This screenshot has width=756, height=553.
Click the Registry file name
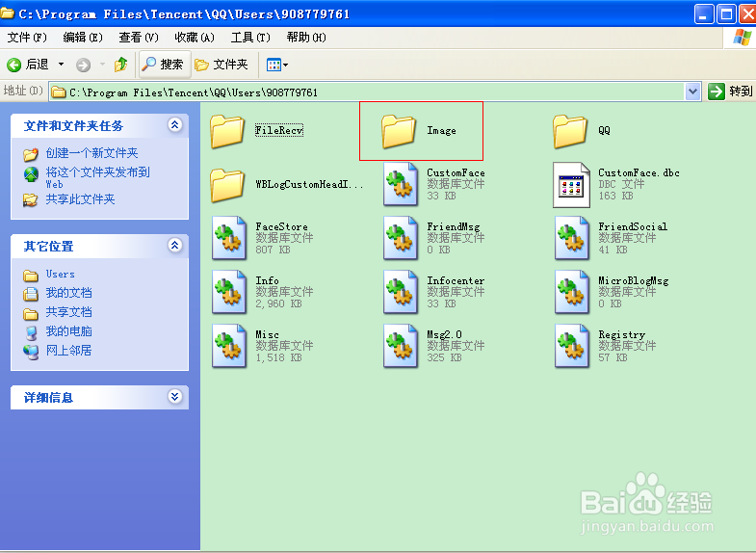tap(622, 334)
